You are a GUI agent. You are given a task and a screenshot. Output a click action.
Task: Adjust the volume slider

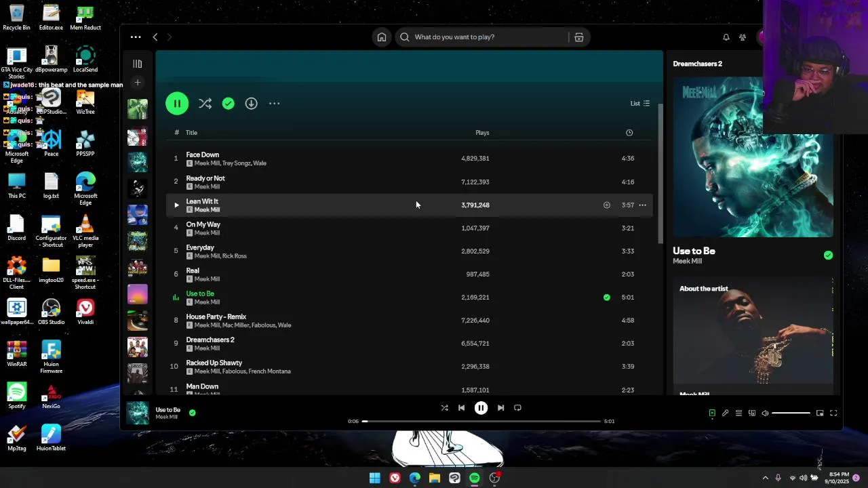pos(791,413)
